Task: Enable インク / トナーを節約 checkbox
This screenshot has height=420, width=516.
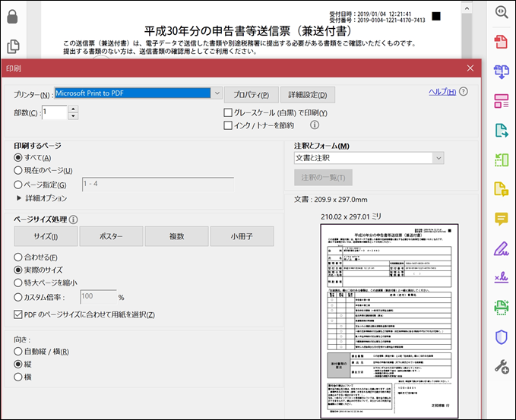Action: click(228, 125)
